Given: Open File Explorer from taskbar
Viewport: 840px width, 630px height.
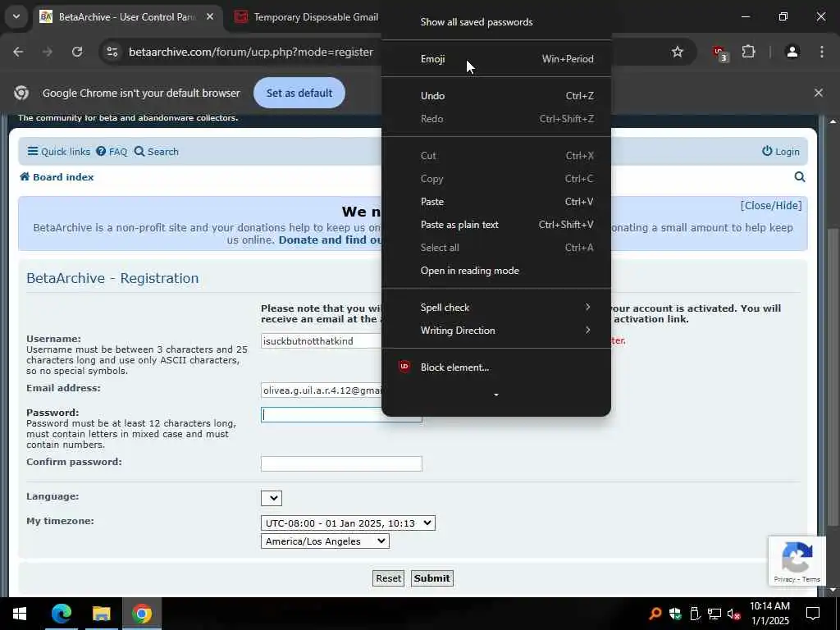Looking at the screenshot, I should coord(101,614).
